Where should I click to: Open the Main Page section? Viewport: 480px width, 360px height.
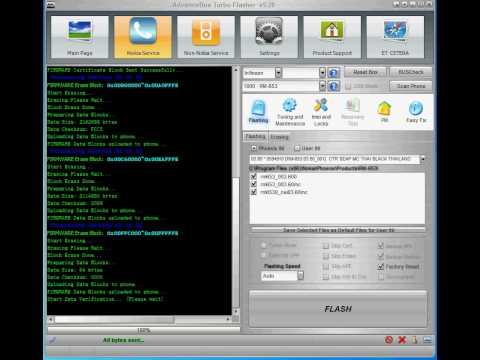[x=80, y=37]
